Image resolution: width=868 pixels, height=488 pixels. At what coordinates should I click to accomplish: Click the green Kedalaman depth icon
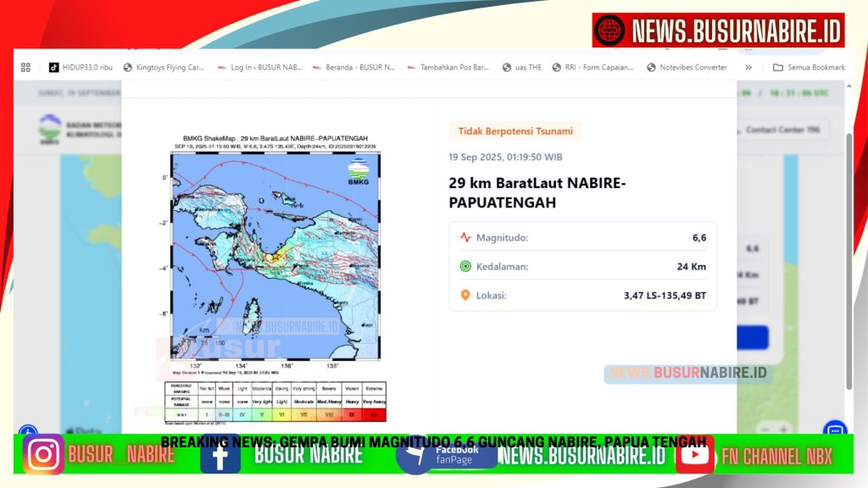click(x=464, y=266)
